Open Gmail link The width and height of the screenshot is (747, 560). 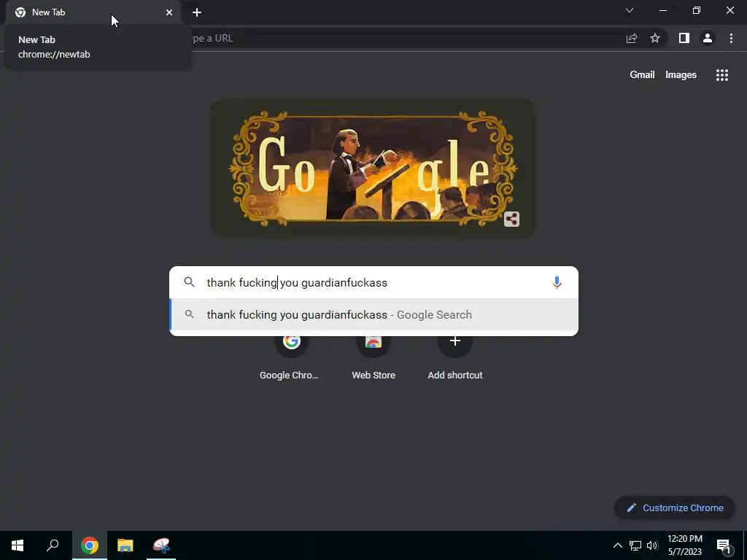click(x=642, y=75)
